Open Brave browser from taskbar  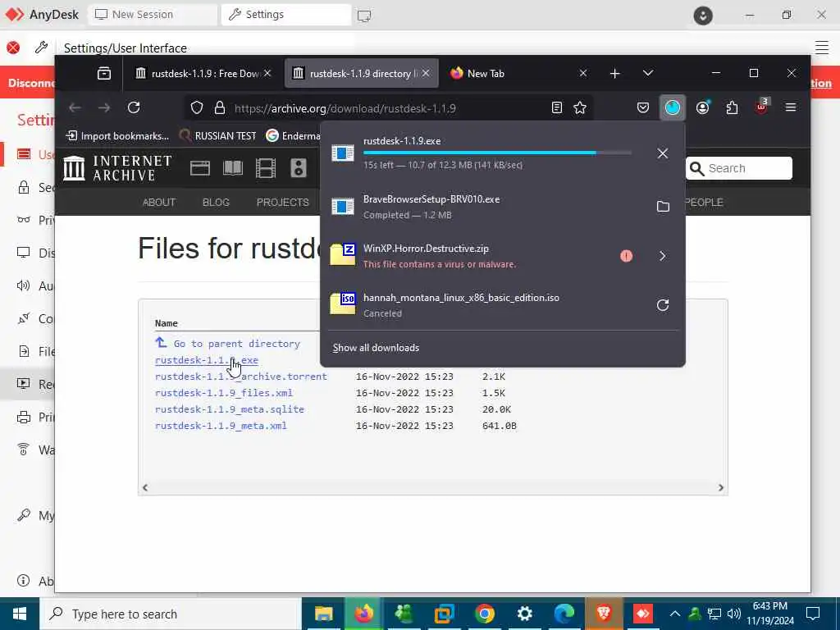tap(604, 614)
